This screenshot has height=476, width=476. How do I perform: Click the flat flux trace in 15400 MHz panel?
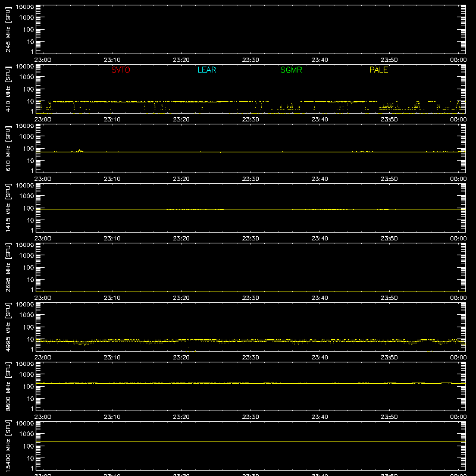pyautogui.click(x=250, y=441)
